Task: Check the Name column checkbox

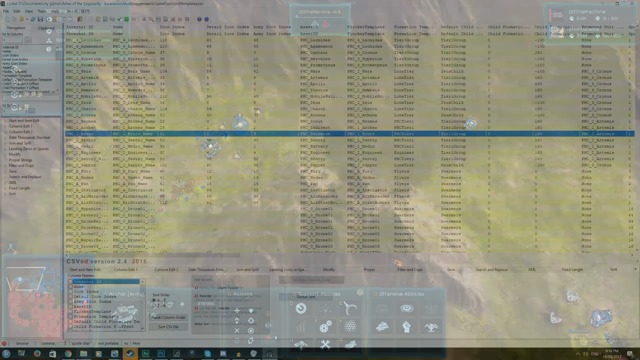Action: coord(71,287)
